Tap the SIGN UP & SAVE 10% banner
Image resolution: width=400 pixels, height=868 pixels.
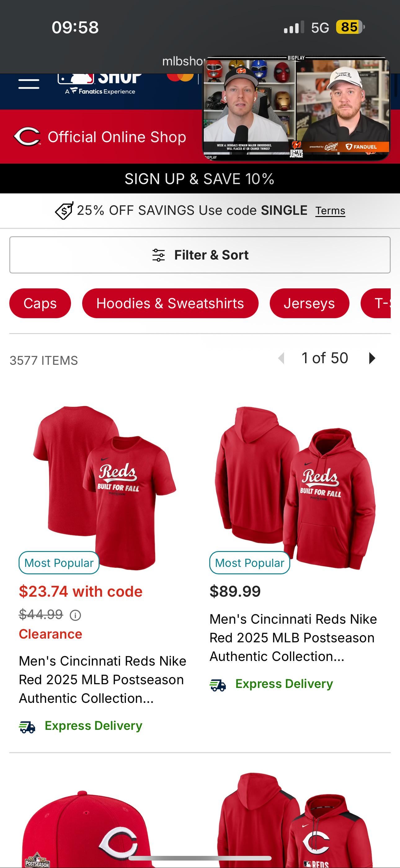(x=200, y=179)
